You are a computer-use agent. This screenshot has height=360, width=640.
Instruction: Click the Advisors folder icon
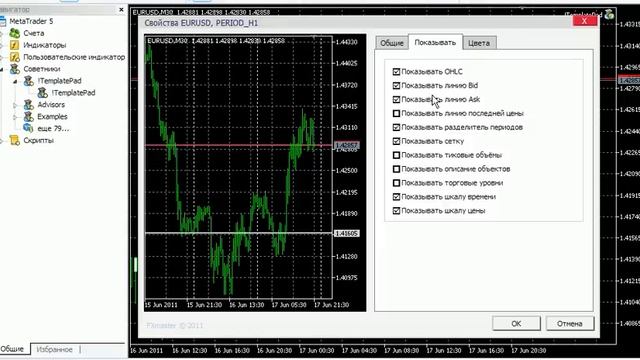point(29,105)
